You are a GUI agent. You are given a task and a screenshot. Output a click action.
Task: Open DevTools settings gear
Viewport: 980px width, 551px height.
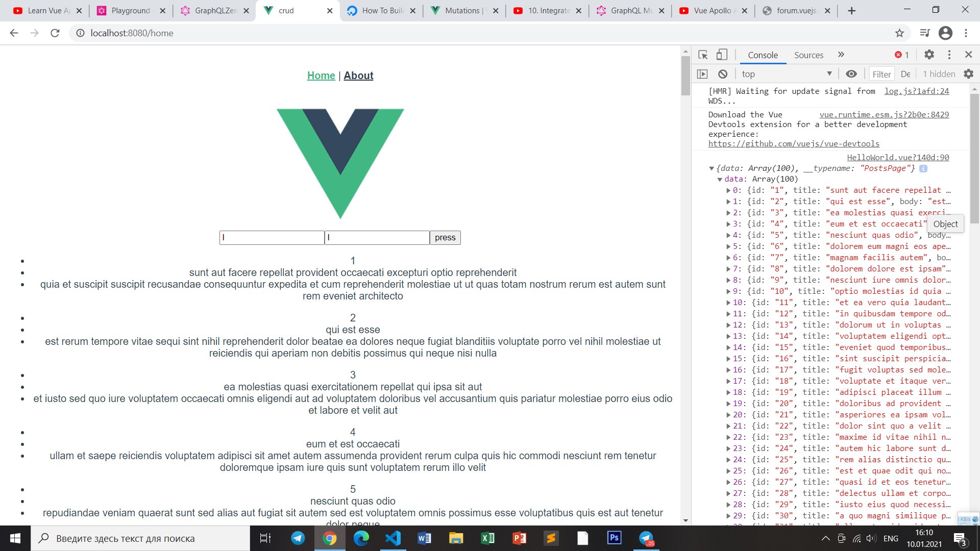click(x=929, y=55)
